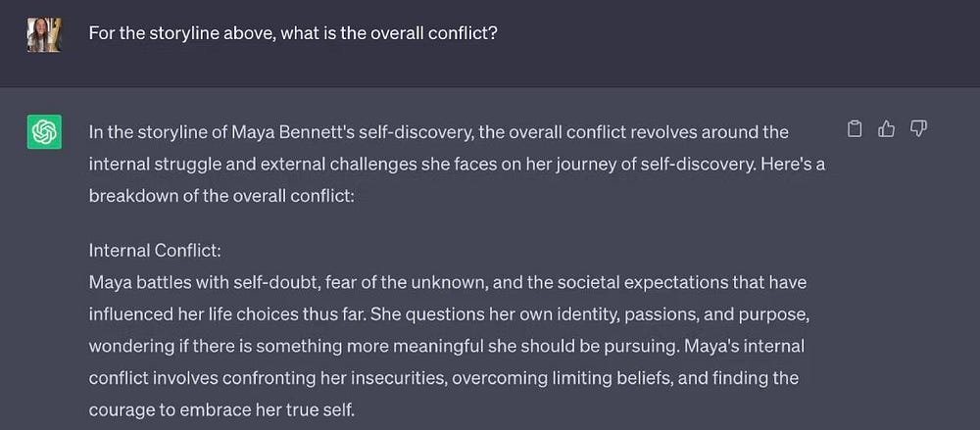Click the user's question about overall conflict

tap(292, 33)
